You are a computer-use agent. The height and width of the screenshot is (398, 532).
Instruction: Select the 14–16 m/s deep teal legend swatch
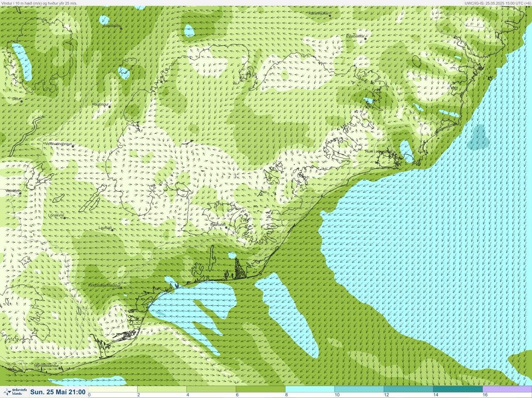coord(458,389)
